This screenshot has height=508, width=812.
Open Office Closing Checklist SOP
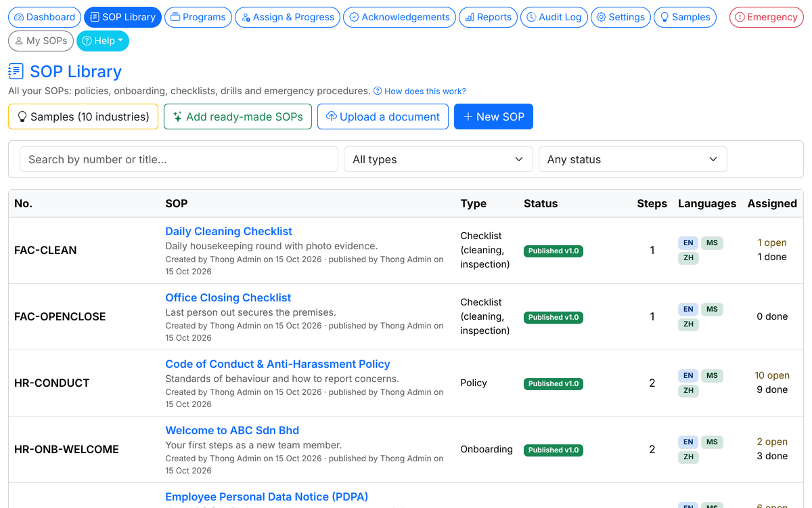228,297
